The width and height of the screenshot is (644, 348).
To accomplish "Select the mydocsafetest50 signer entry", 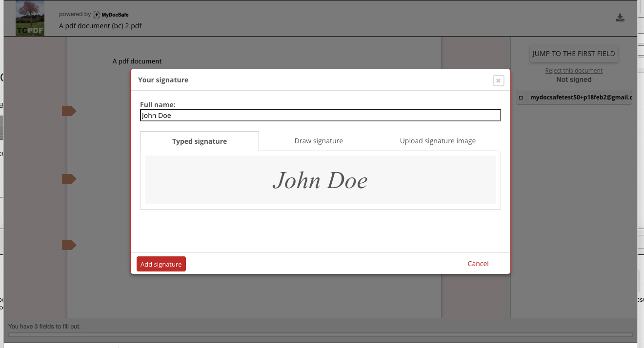I will coord(580,98).
